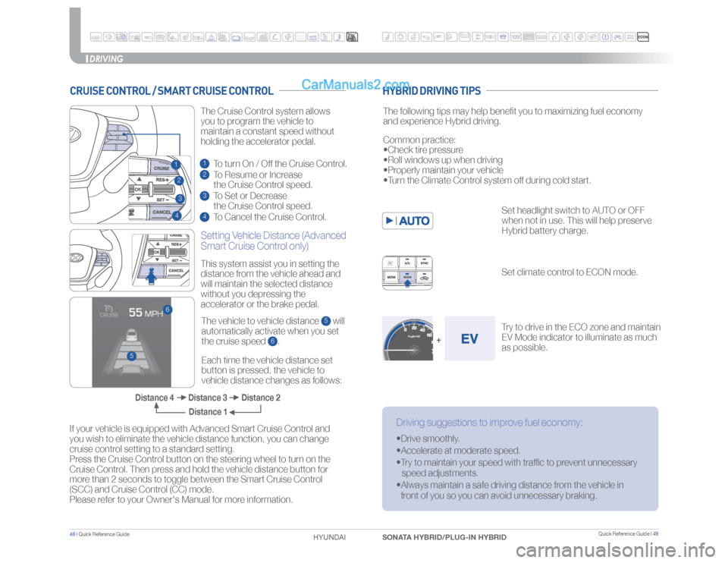The width and height of the screenshot is (728, 563).
Task: Click the ECON button on climate control panel image
Action: coord(407,277)
